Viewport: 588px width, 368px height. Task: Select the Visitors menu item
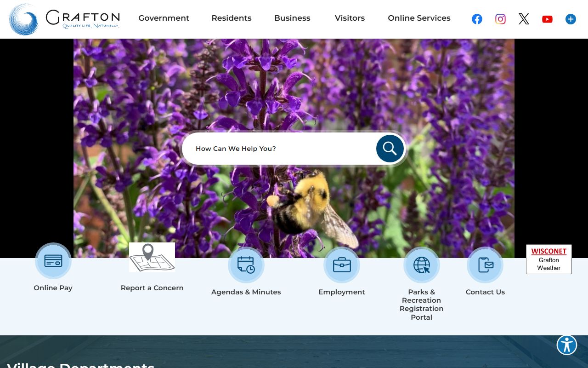point(350,18)
